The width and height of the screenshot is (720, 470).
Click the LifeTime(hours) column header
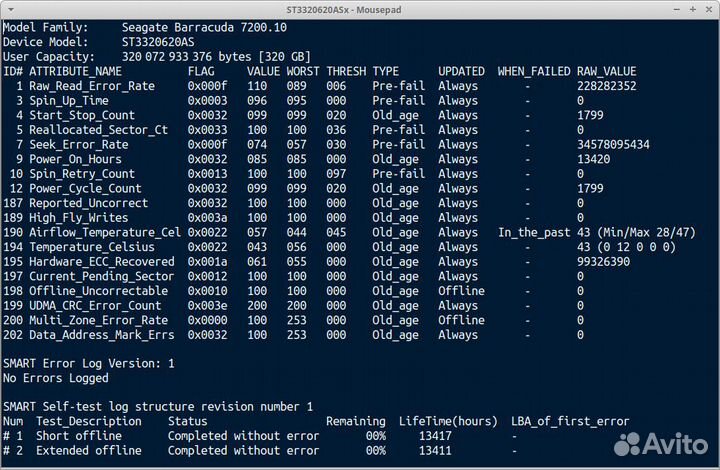point(446,421)
